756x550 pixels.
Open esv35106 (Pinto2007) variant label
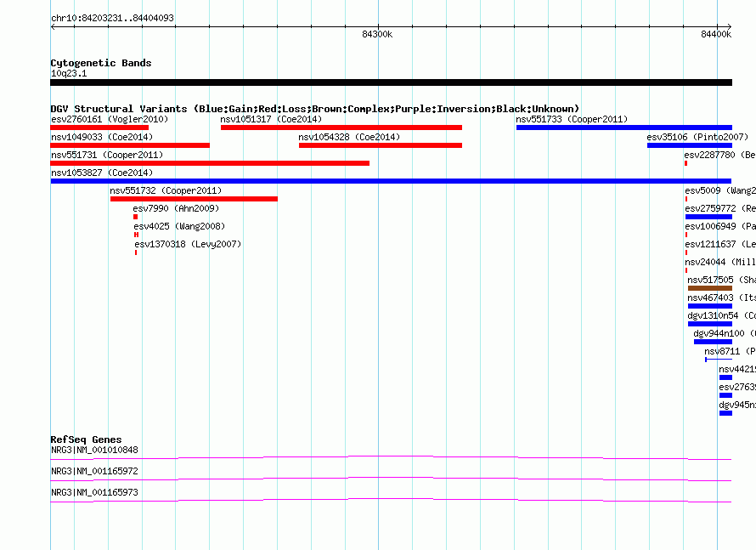pos(697,137)
